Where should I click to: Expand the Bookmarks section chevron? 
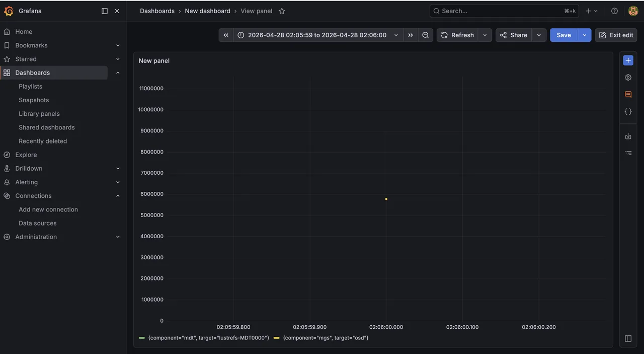point(118,45)
